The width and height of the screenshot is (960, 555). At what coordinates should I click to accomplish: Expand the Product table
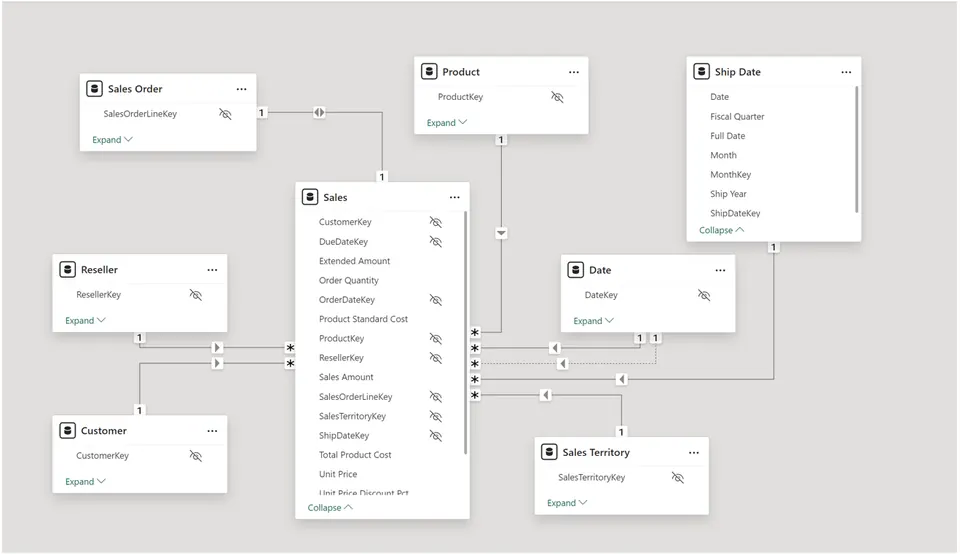[x=446, y=123]
